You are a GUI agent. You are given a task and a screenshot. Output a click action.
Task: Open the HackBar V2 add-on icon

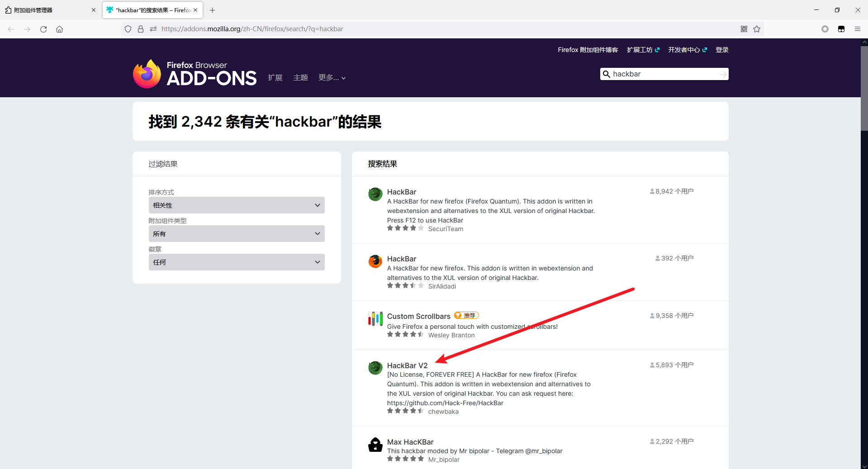[x=375, y=368]
